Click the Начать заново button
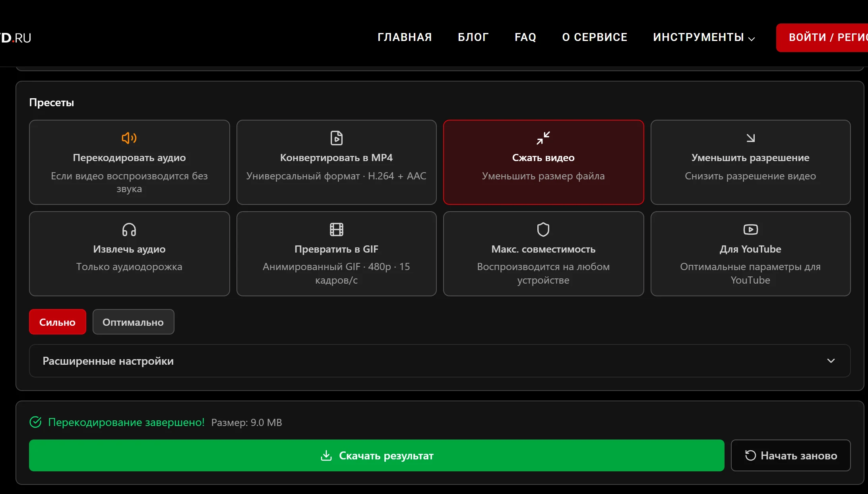 coord(790,455)
